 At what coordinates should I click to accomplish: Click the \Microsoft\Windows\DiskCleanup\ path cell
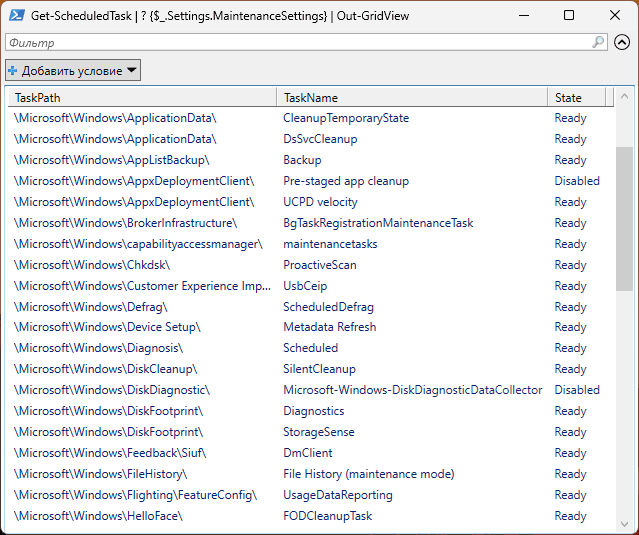pyautogui.click(x=106, y=369)
